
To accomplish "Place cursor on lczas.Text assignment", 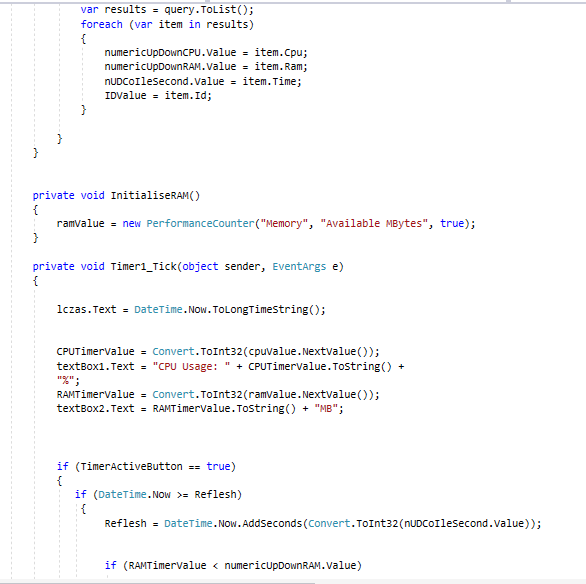I will [86, 309].
